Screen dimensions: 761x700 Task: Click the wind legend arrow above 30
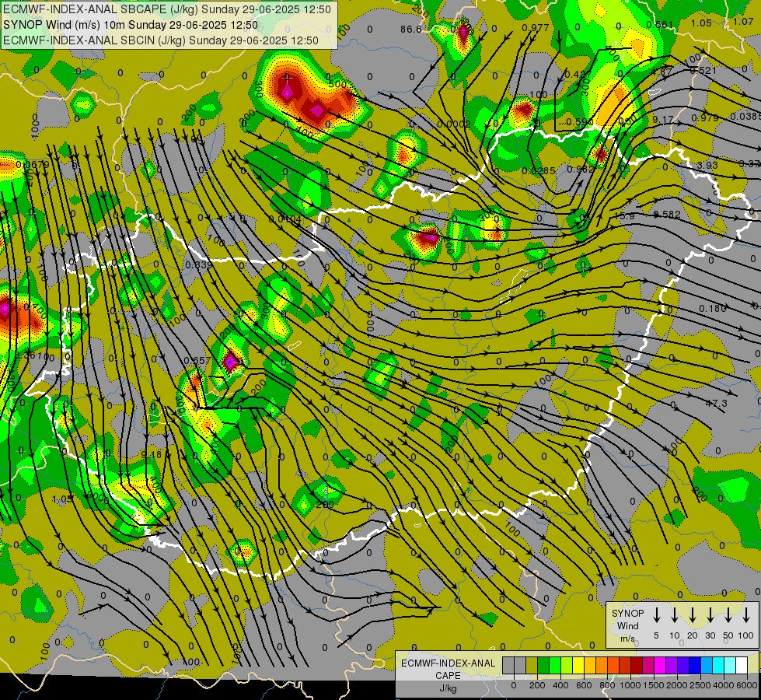[x=710, y=615]
